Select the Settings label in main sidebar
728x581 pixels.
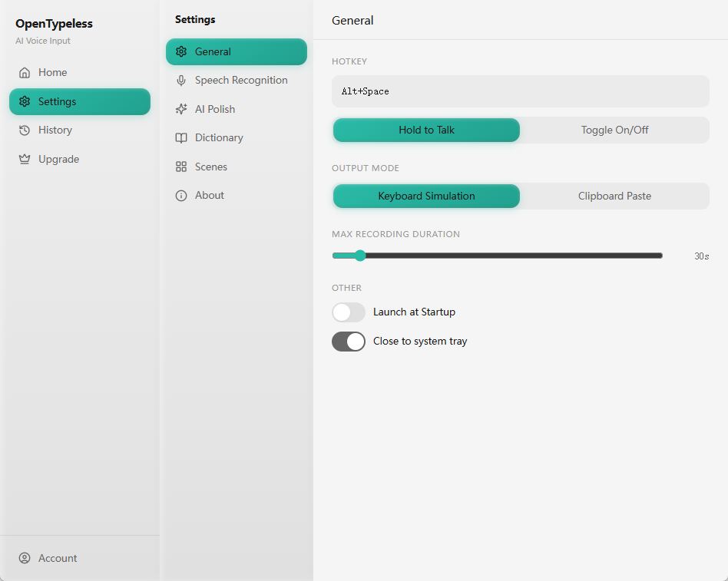pos(57,101)
